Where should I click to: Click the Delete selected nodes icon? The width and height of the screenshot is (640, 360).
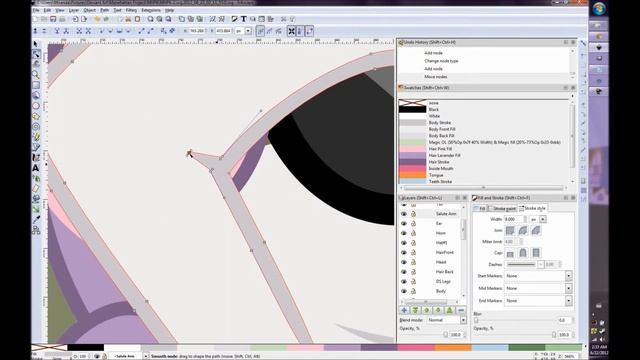[x=44, y=31]
